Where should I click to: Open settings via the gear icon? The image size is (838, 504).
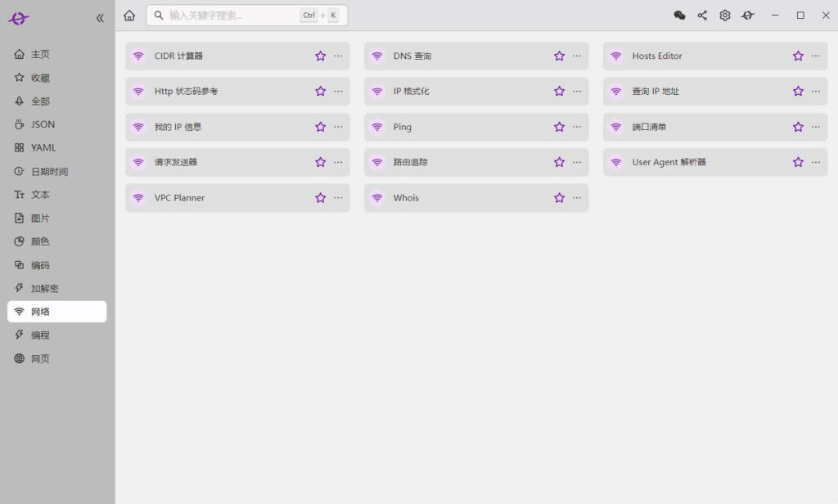[724, 16]
